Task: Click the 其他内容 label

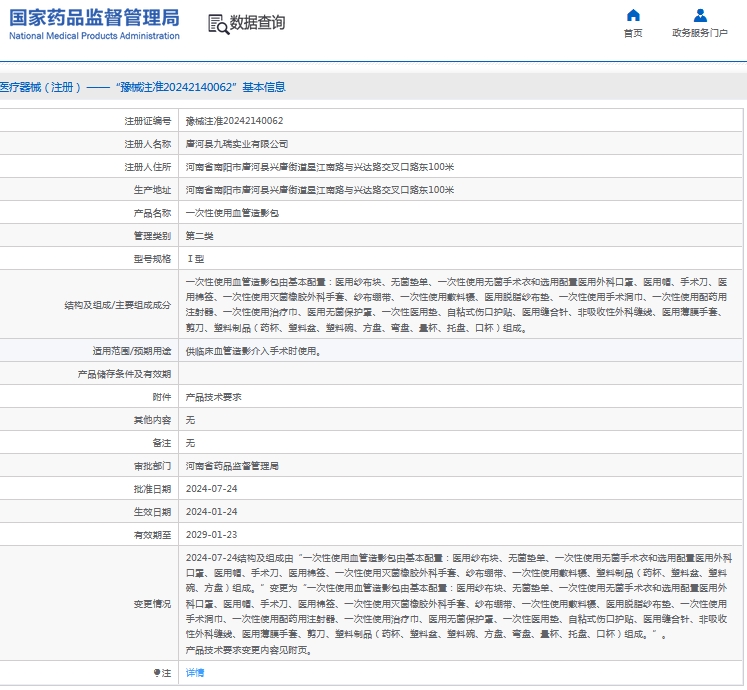Action: 152,420
